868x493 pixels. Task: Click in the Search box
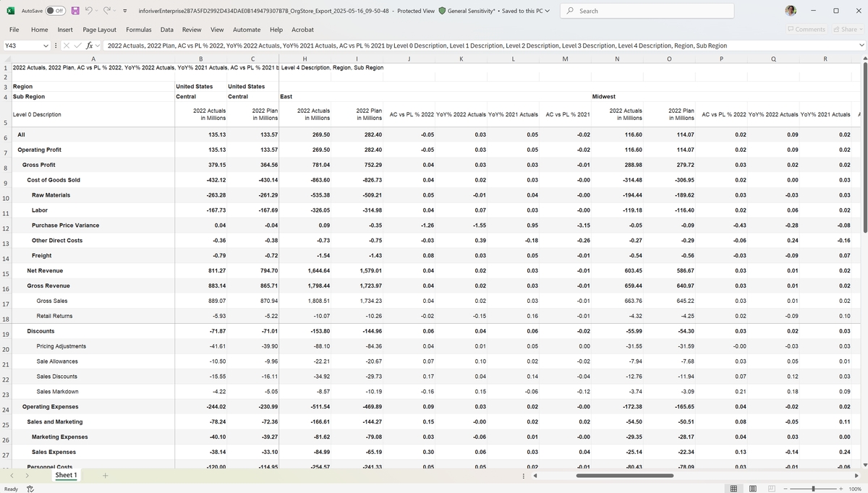pos(651,11)
